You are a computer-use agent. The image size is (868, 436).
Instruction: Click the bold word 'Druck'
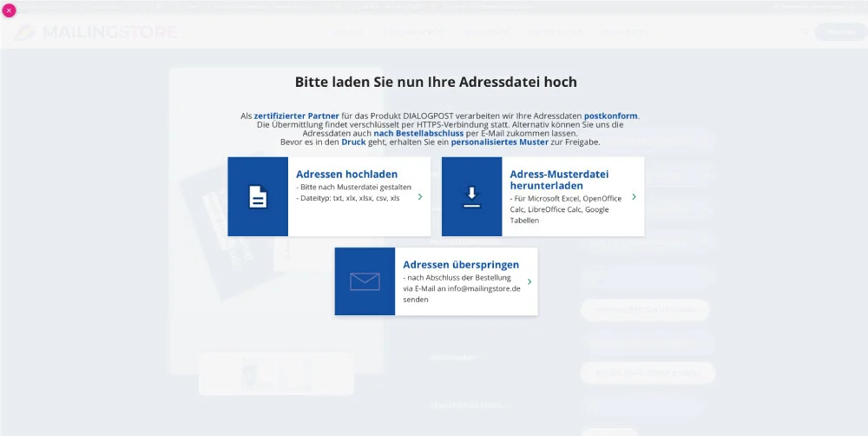354,142
